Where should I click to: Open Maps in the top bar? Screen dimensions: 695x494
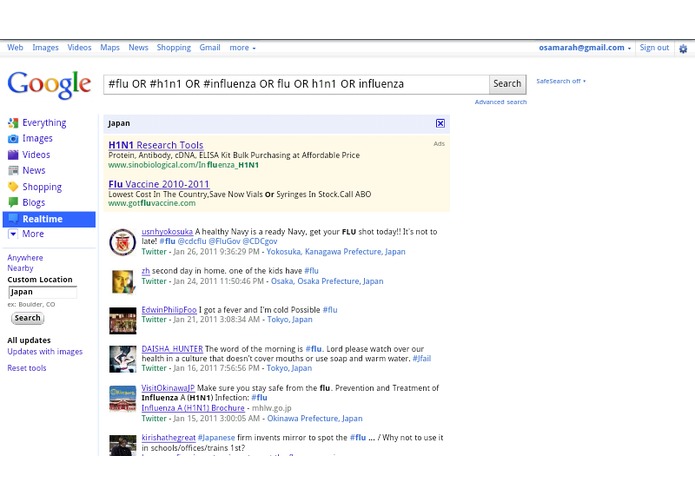pyautogui.click(x=110, y=47)
